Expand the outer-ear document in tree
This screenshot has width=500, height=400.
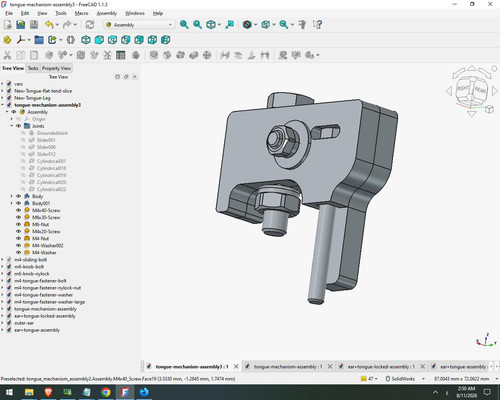pos(3,323)
